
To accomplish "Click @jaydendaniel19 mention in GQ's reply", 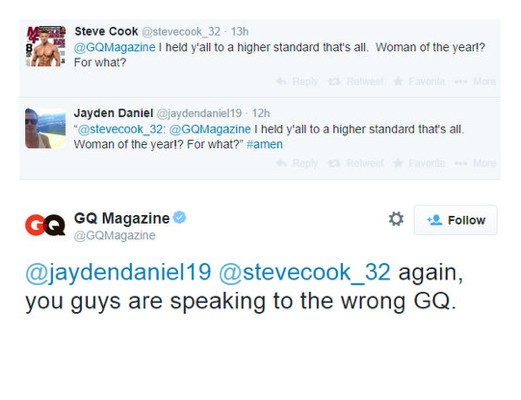I will tap(118, 273).
